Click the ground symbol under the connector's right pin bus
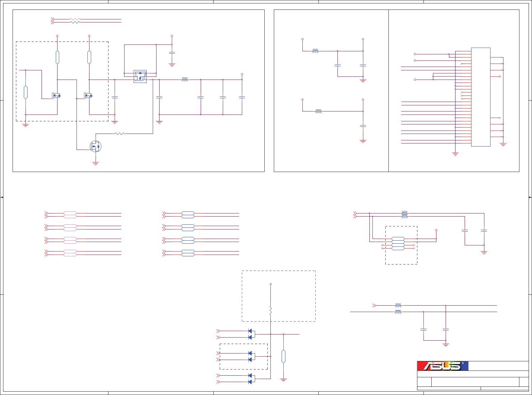The height and width of the screenshot is (395, 532). 503,144
